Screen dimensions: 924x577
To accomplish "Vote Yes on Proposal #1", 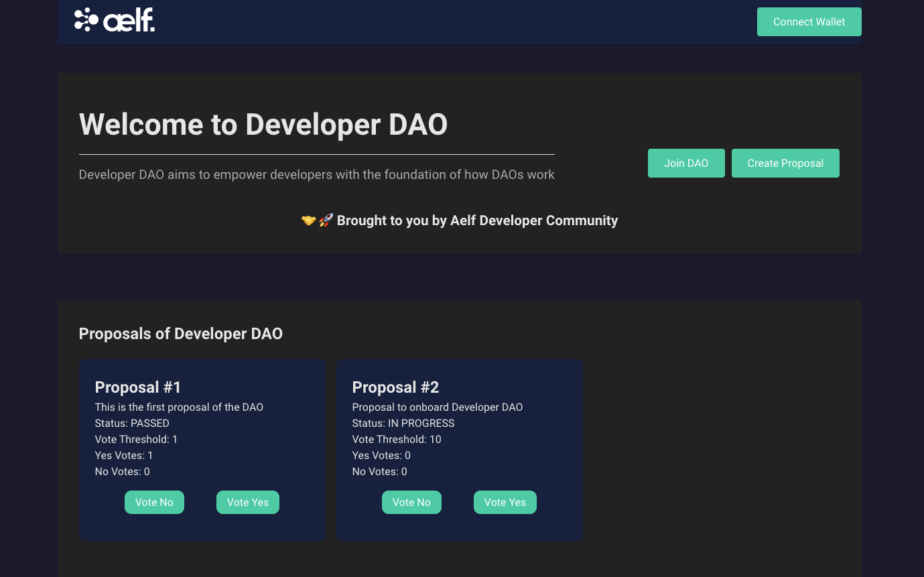I will tap(248, 503).
